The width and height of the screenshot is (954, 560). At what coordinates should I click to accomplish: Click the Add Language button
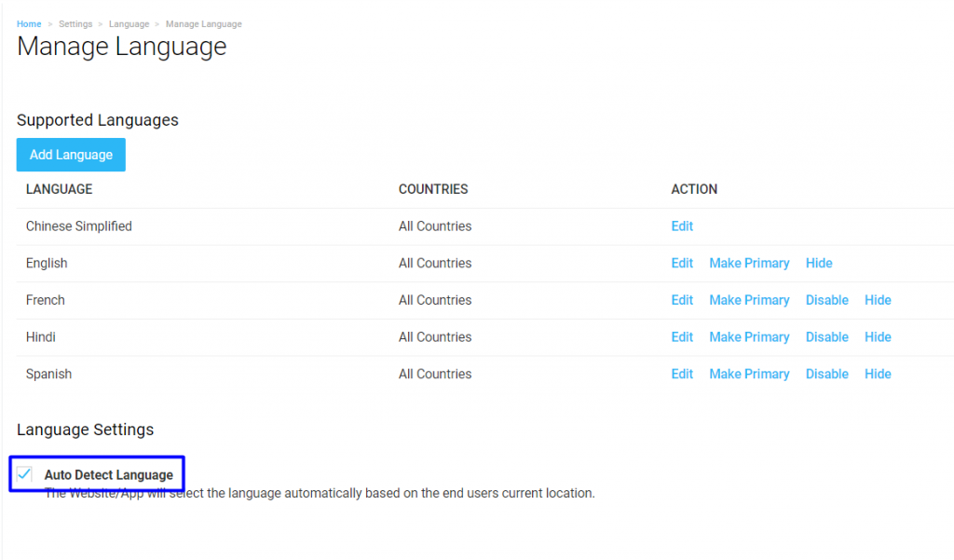(70, 154)
